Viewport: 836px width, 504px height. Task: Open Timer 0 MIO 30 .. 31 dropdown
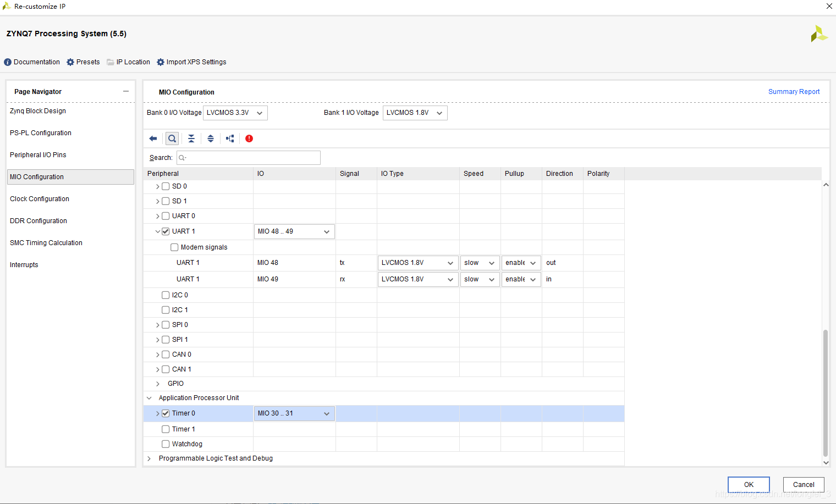click(x=294, y=413)
